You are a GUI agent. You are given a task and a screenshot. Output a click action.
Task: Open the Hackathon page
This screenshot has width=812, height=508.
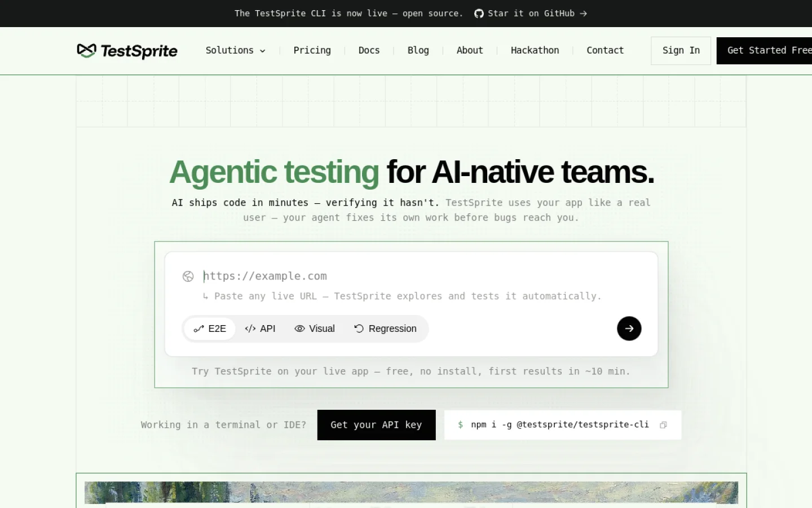click(535, 50)
